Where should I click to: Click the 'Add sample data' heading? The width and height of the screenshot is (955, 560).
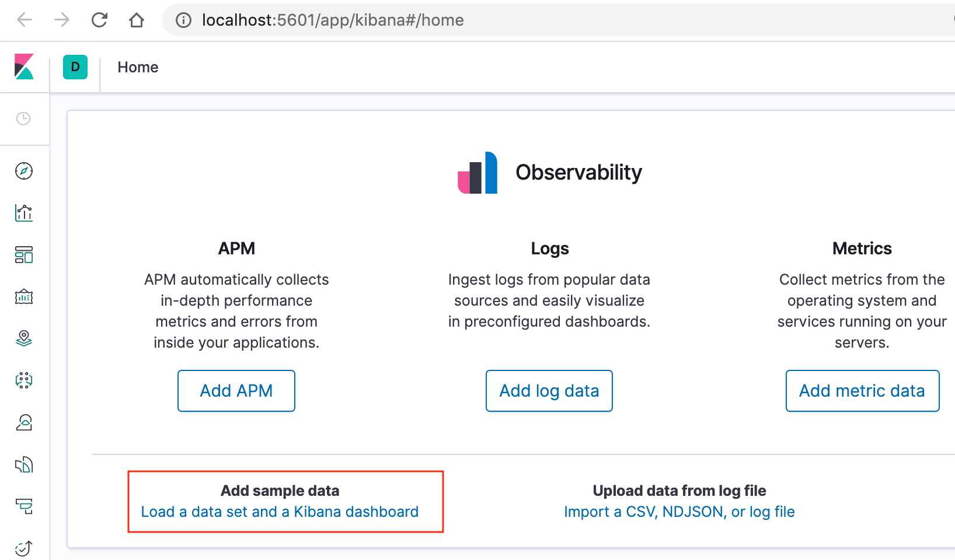click(x=280, y=491)
